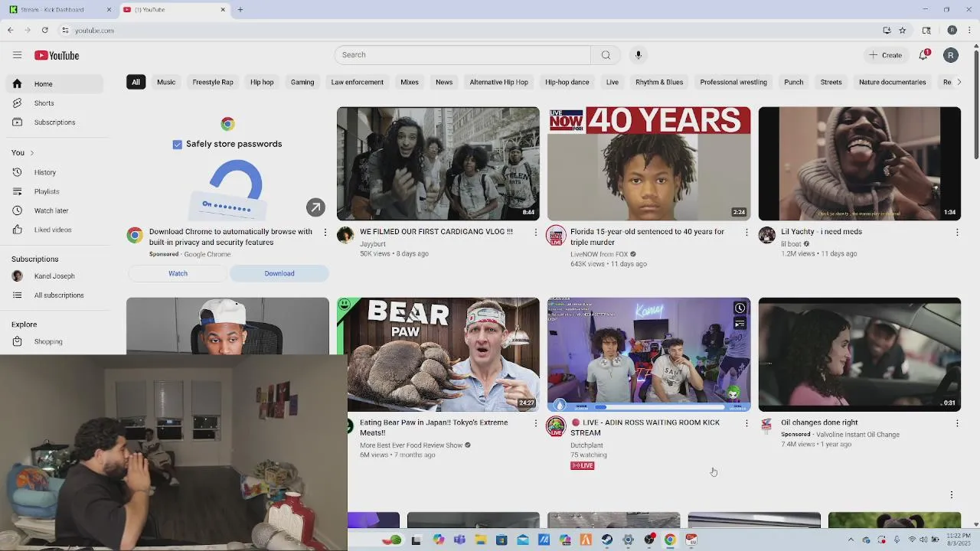Open Shorts in the sidebar
Image resolution: width=980 pixels, height=551 pixels.
tap(54, 103)
